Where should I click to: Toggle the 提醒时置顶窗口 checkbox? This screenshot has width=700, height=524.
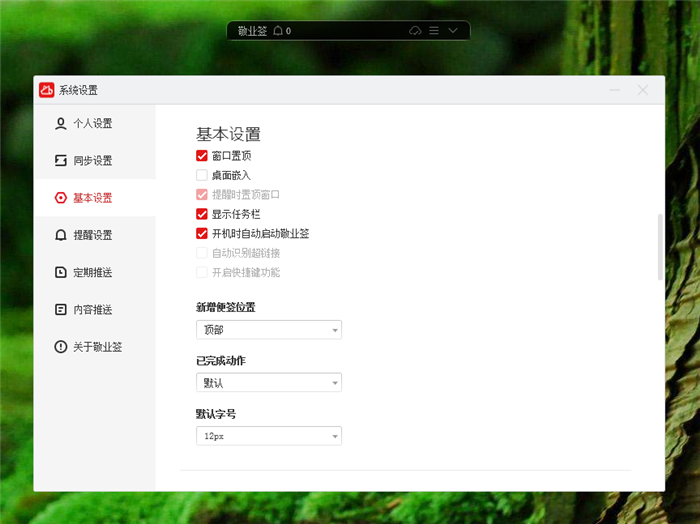[x=202, y=195]
